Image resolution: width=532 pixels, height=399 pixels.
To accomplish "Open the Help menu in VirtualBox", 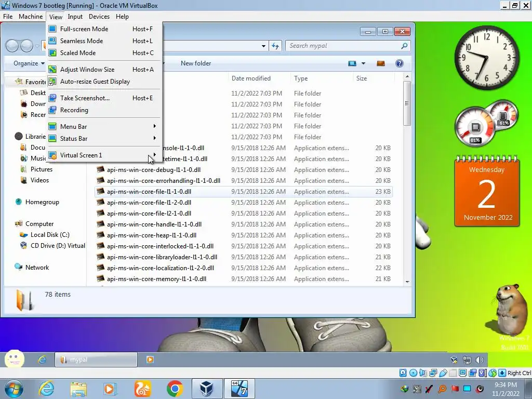I will point(122,16).
